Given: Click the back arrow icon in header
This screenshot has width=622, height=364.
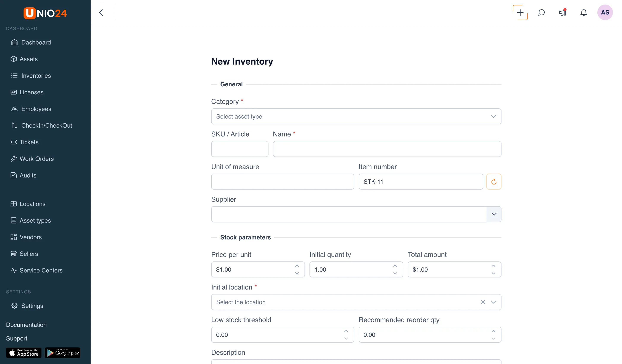Looking at the screenshot, I should click(x=101, y=13).
